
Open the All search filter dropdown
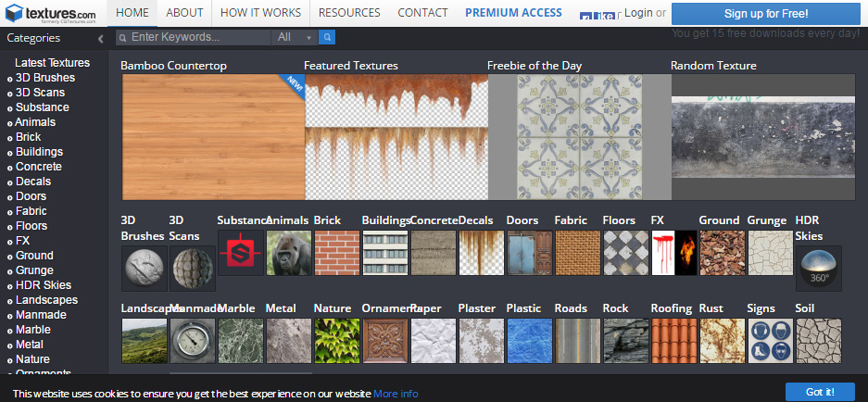[x=295, y=37]
